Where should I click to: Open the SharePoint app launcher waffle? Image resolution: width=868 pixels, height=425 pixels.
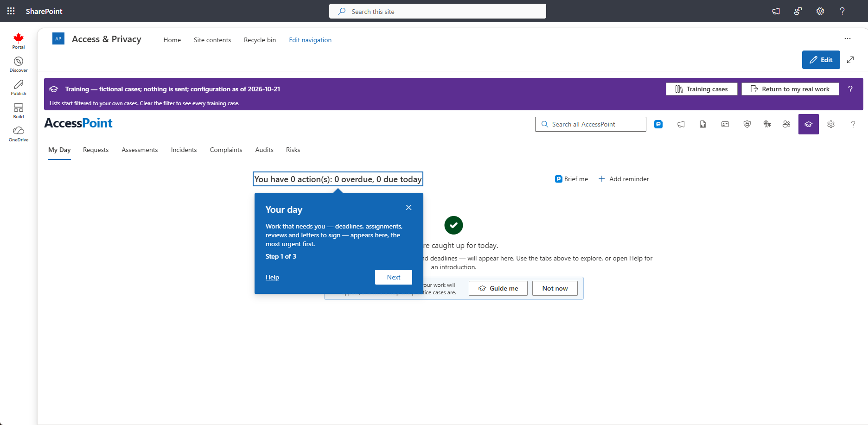pos(11,11)
